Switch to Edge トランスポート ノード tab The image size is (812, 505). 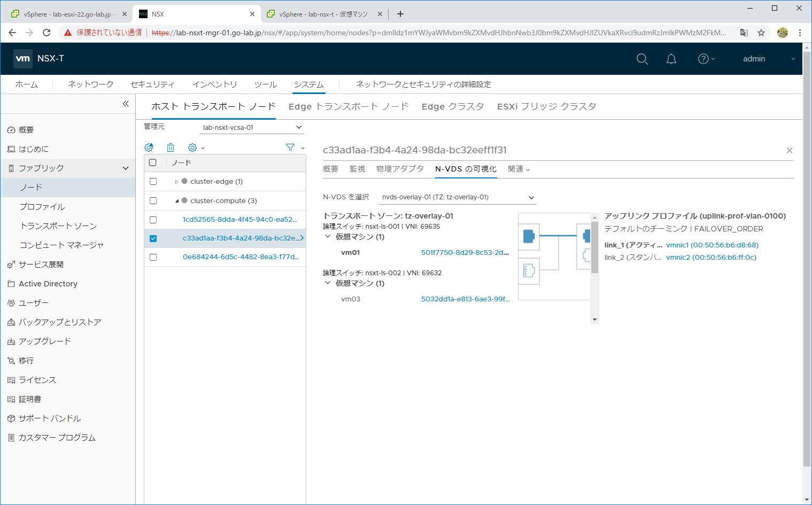click(x=349, y=106)
